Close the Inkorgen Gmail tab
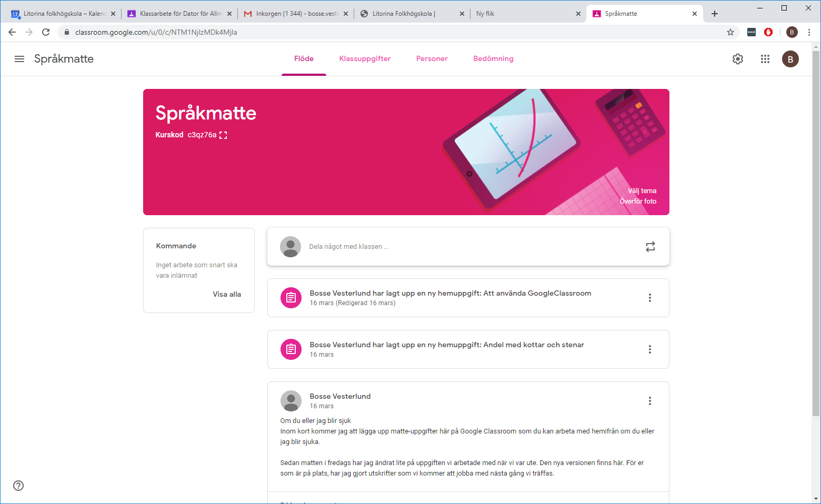 tap(346, 14)
